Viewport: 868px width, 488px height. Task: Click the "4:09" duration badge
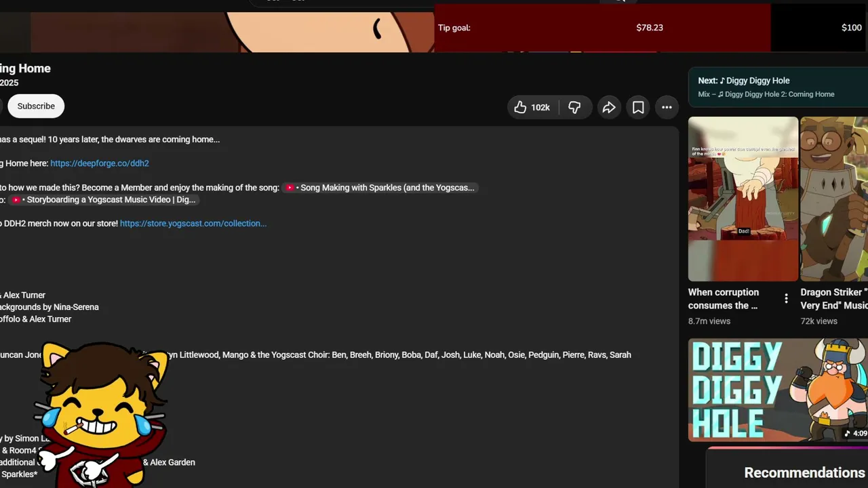856,433
